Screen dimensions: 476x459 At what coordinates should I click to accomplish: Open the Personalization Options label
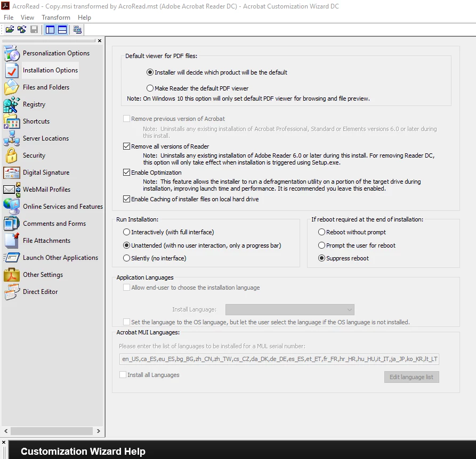[56, 53]
